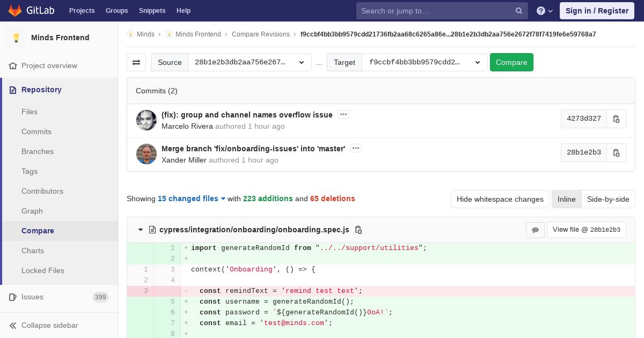
Task: Select Compare in sidebar
Action: 60,231
